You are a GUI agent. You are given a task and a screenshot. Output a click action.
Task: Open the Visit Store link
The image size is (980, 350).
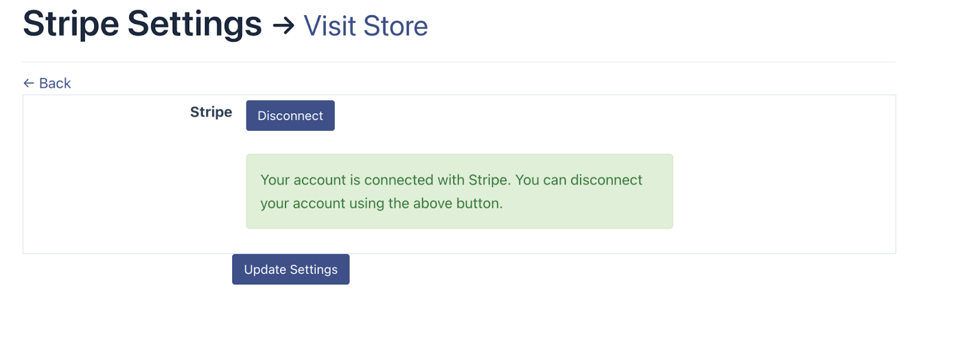pyautogui.click(x=366, y=26)
